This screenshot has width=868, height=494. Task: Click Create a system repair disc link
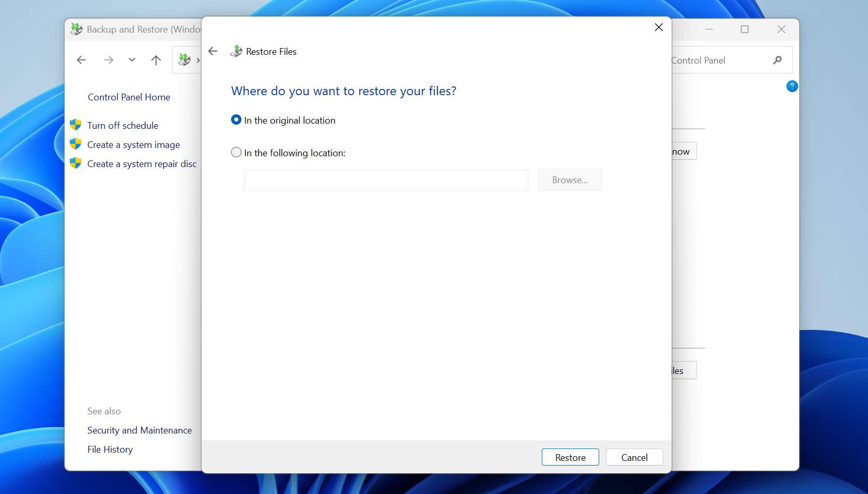tap(142, 164)
